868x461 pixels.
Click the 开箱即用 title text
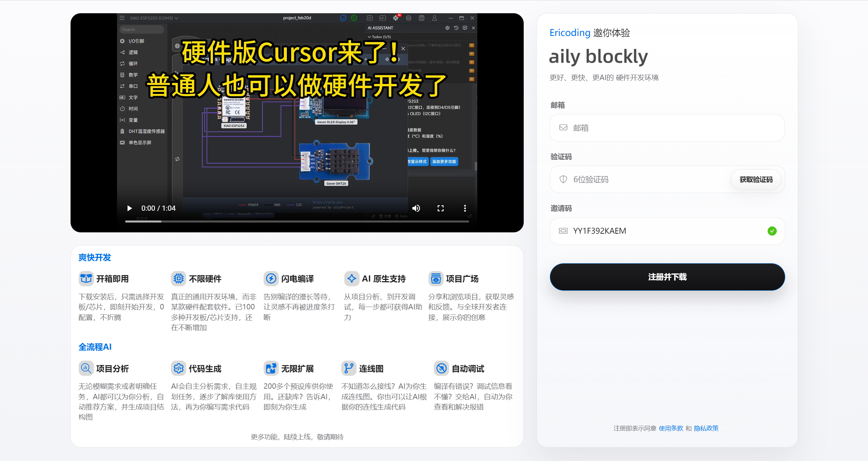coord(112,278)
